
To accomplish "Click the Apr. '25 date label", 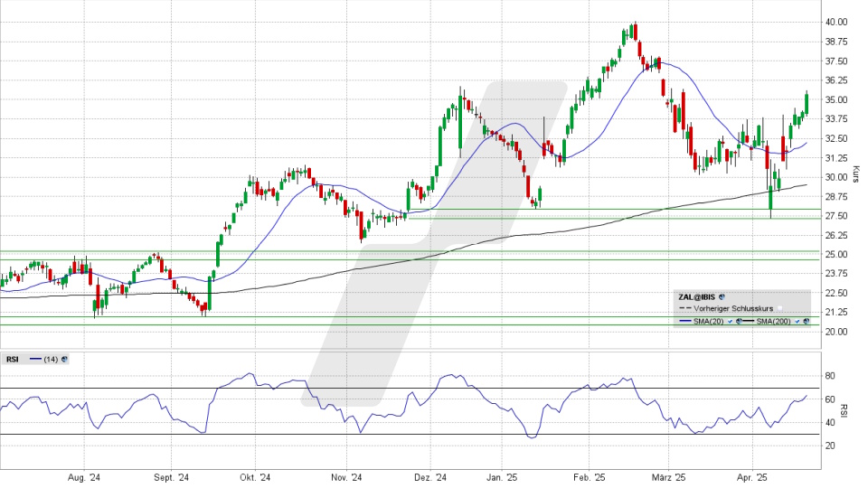I will pos(753,477).
